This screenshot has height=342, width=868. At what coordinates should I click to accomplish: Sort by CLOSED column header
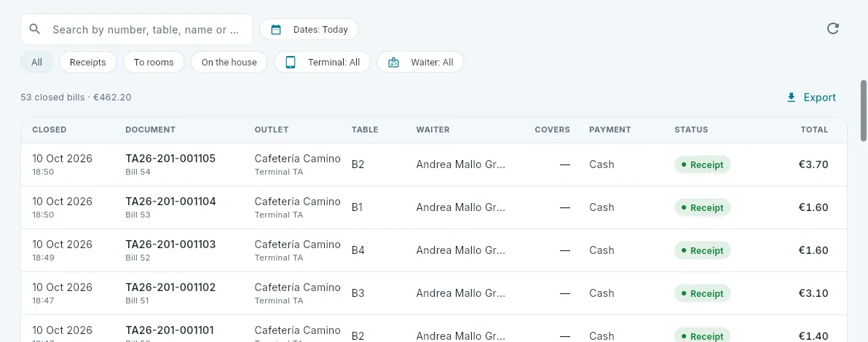point(50,130)
